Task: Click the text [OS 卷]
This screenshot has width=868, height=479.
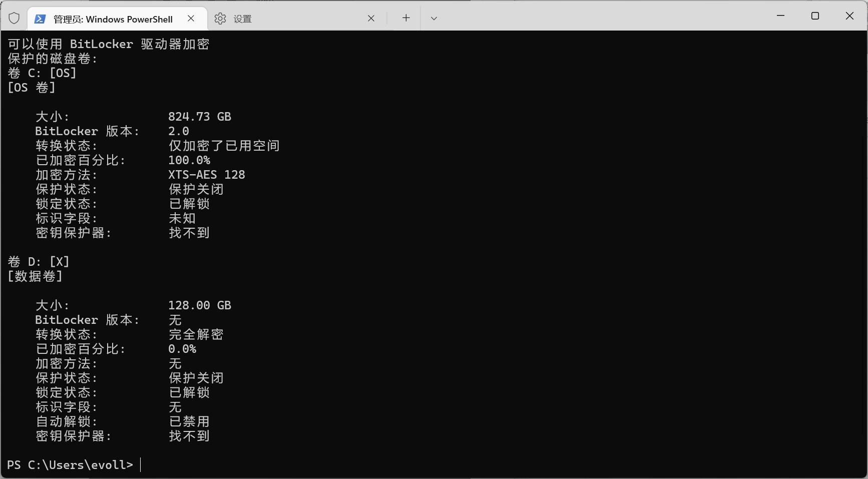Action: (x=32, y=88)
